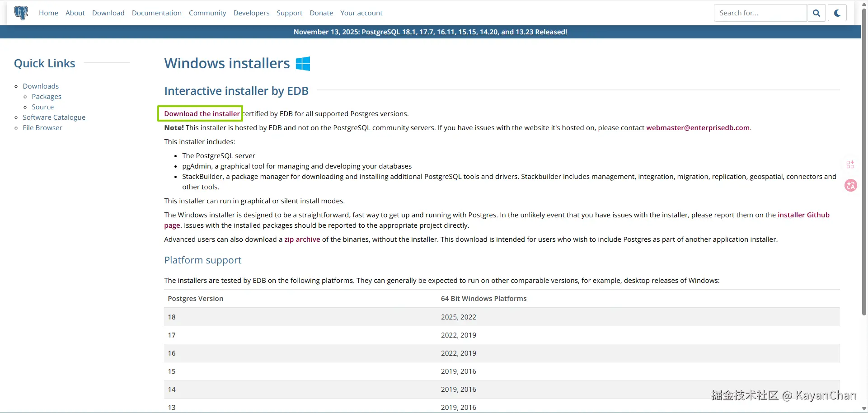Focus the Search for... input field

pos(760,13)
